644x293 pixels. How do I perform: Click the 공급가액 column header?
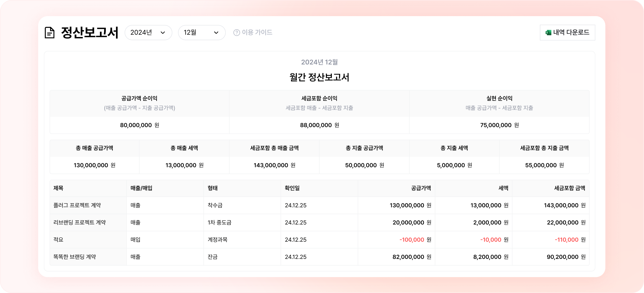pyautogui.click(x=421, y=188)
